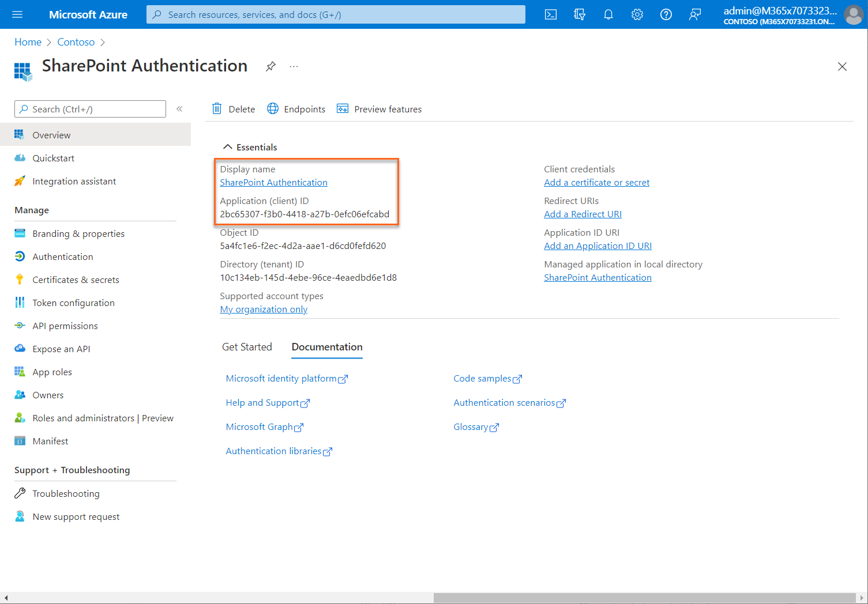
Task: Pin SharePoint Authentication to dashboard
Action: tap(270, 66)
